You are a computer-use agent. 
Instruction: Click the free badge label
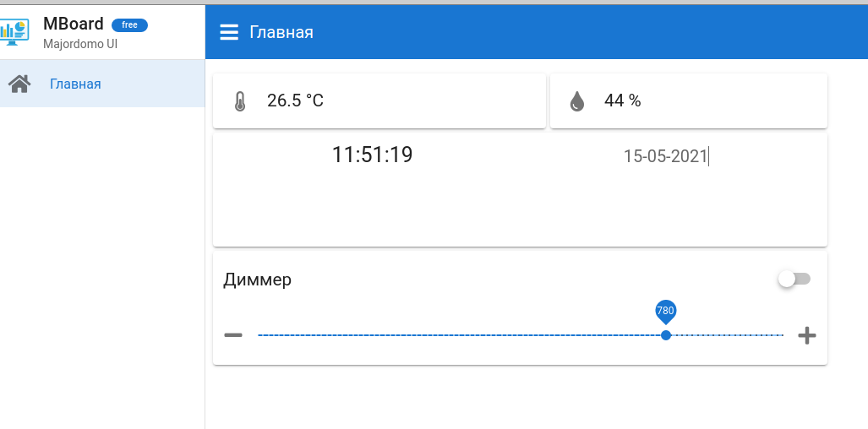click(x=129, y=25)
